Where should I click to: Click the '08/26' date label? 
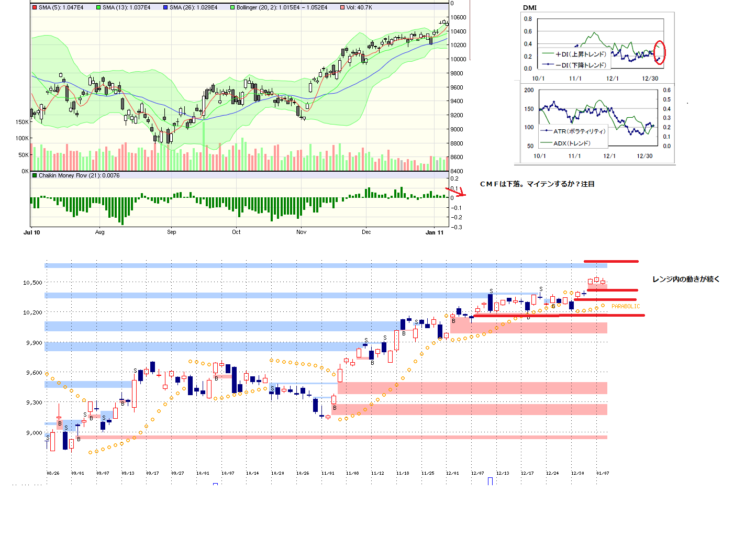click(53, 473)
